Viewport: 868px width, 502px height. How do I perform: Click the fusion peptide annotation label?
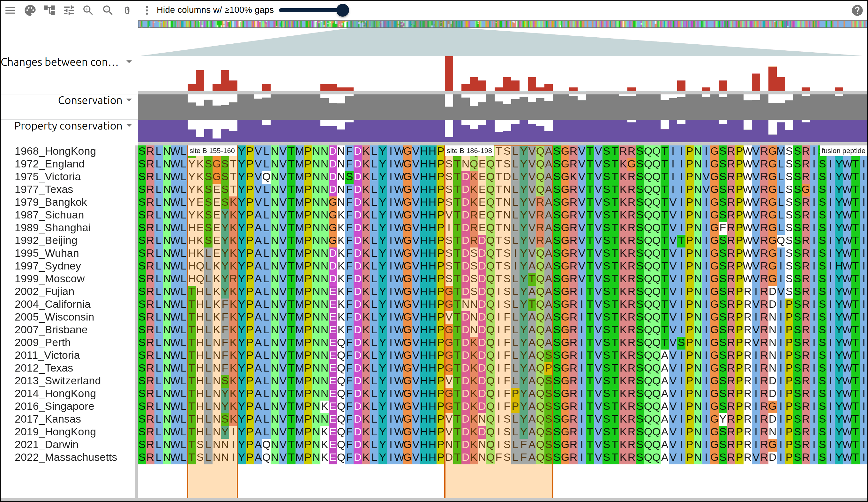[x=843, y=151]
